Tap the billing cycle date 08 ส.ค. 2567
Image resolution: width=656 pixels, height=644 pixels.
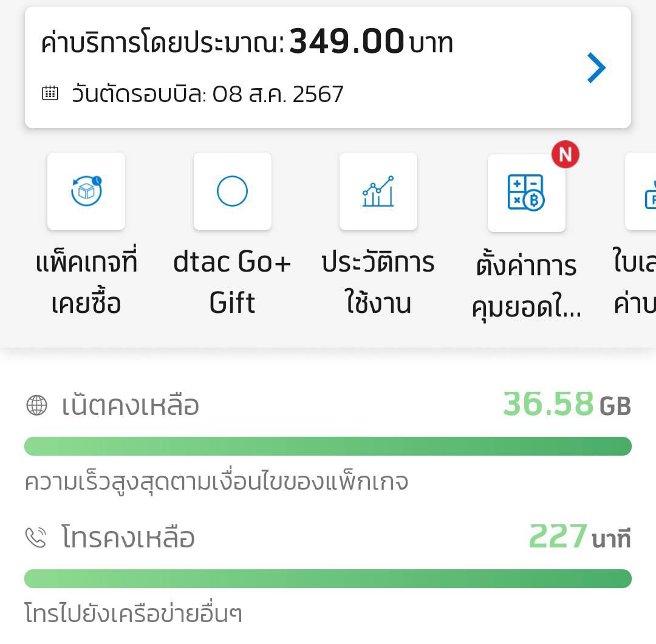278,94
